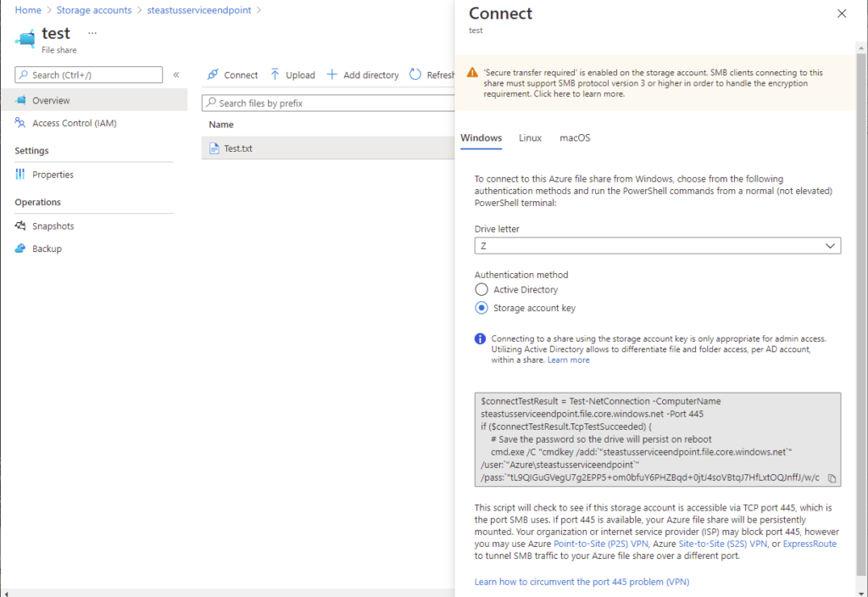
Task: Click the Connect plug icon in toolbar
Action: 213,75
